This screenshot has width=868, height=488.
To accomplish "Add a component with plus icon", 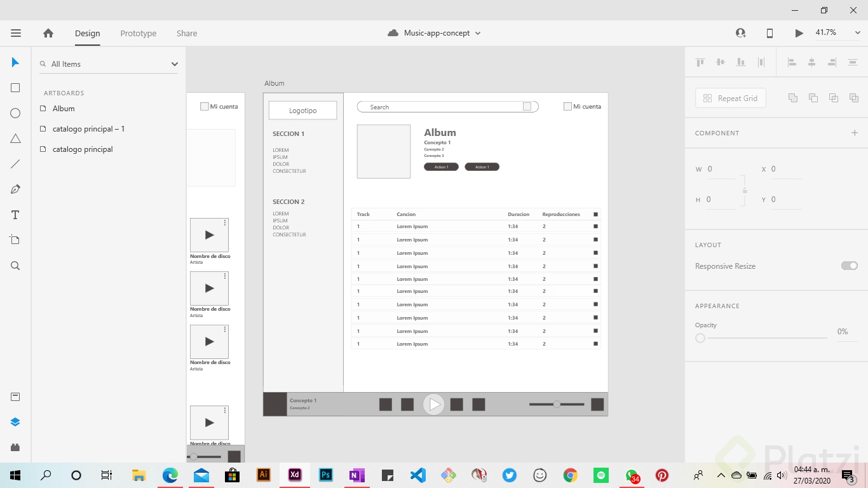I will click(855, 133).
